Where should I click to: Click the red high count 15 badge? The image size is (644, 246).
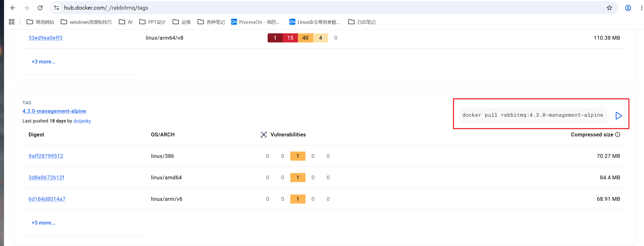coord(290,38)
